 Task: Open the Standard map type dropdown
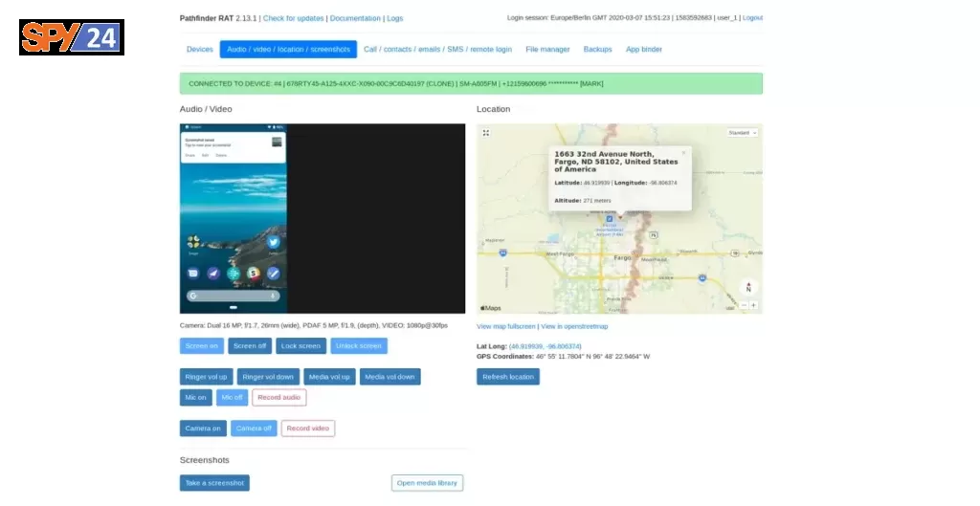pyautogui.click(x=743, y=133)
